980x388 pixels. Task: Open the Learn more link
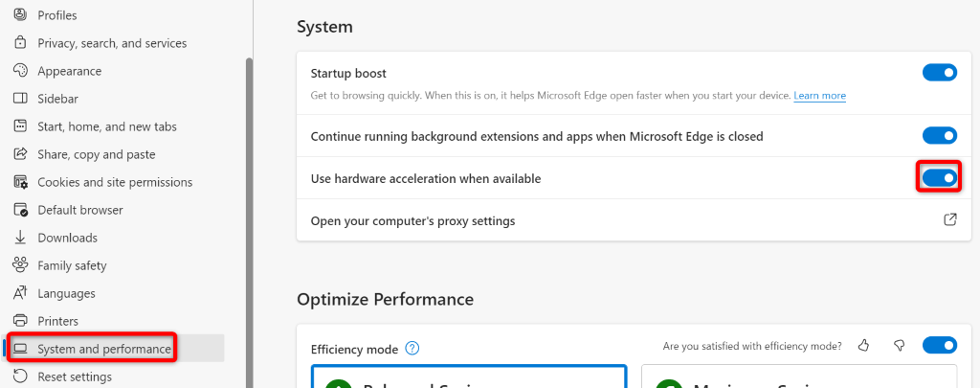pos(819,96)
